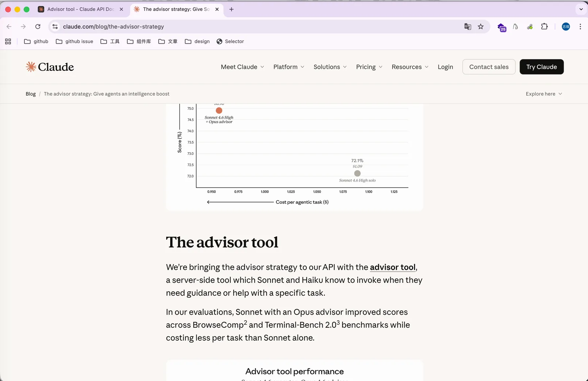Close the advisor strategy tab
The image size is (588, 381).
pyautogui.click(x=217, y=9)
